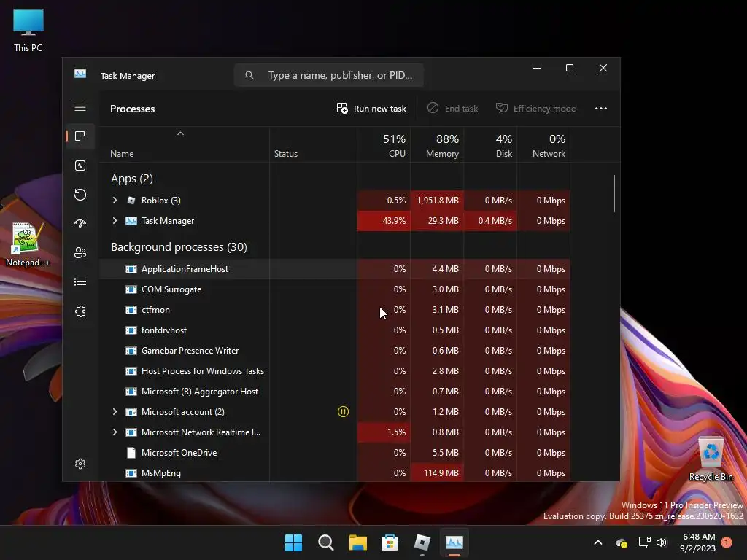
Task: Open Task Manager settings gear
Action: [80, 463]
